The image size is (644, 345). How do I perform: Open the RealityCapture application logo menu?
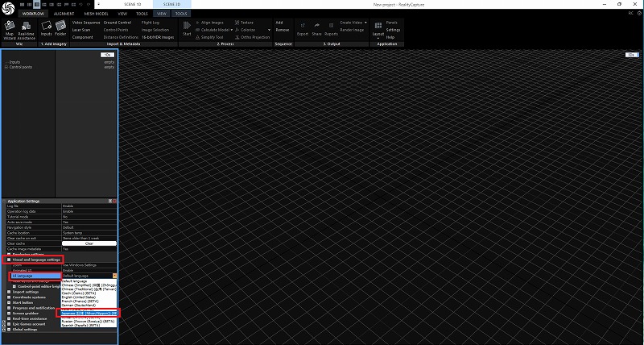coord(8,8)
